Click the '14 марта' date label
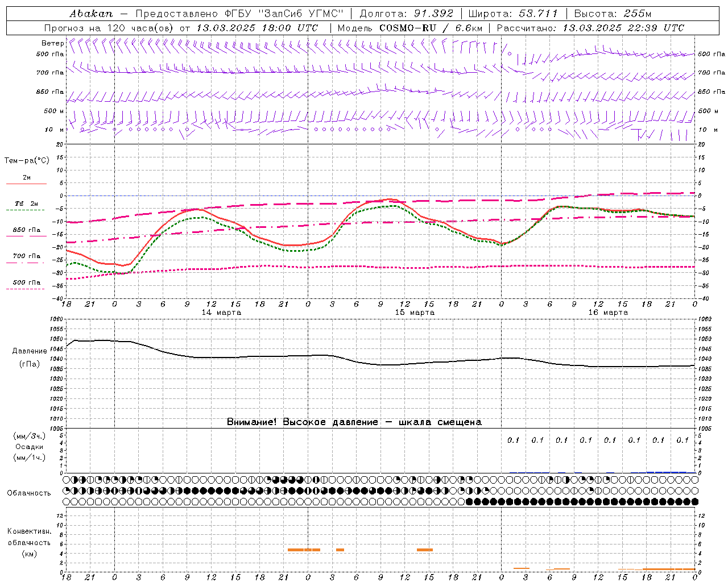Viewport: 728px width, 582px height. pyautogui.click(x=222, y=313)
